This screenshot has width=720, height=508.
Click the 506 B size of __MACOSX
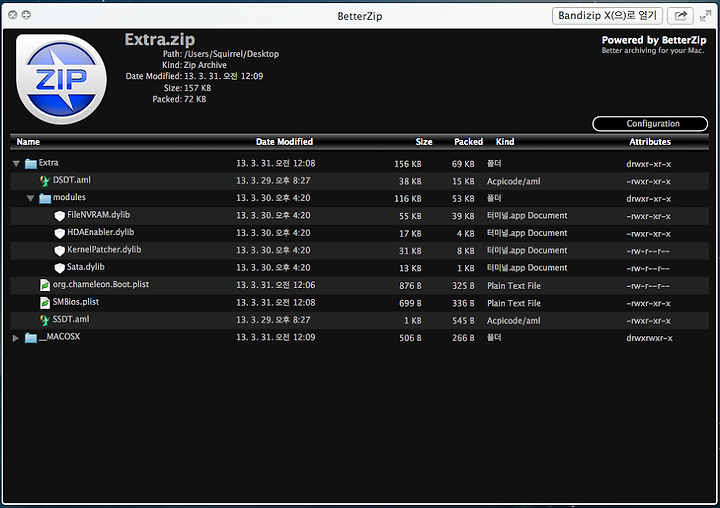pos(410,339)
